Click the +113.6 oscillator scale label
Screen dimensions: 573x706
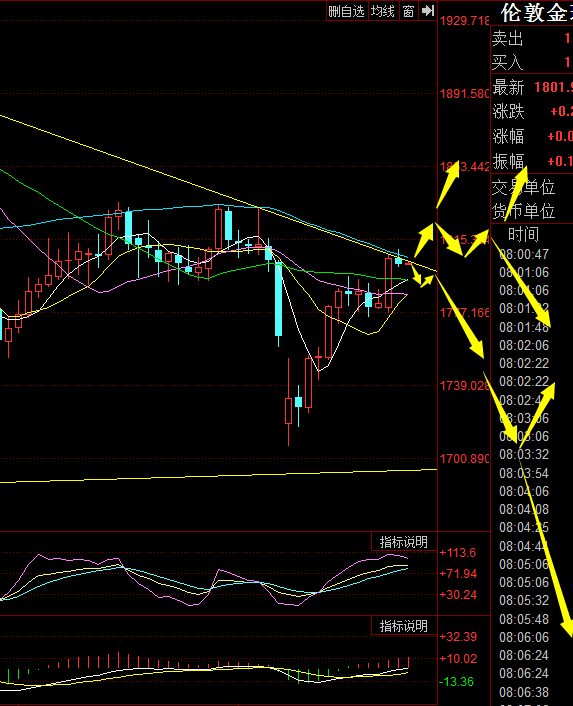pyautogui.click(x=458, y=552)
